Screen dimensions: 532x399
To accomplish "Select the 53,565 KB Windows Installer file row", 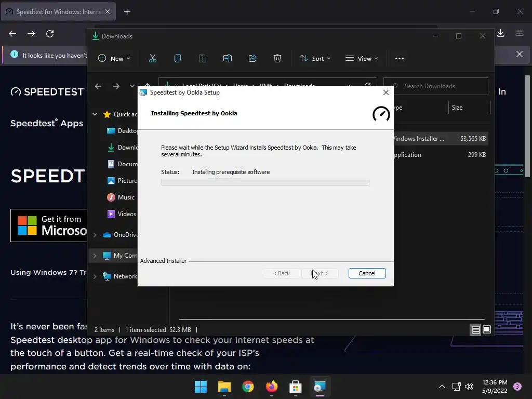I will (441, 138).
